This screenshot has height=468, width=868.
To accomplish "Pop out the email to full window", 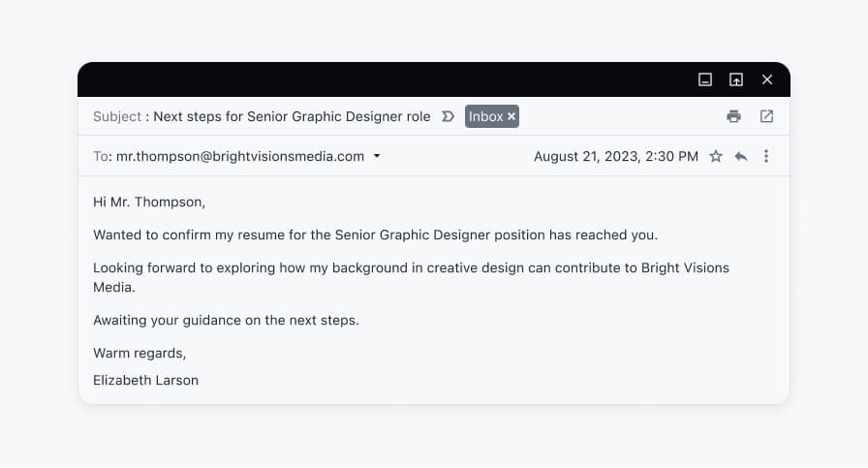I will [735, 79].
